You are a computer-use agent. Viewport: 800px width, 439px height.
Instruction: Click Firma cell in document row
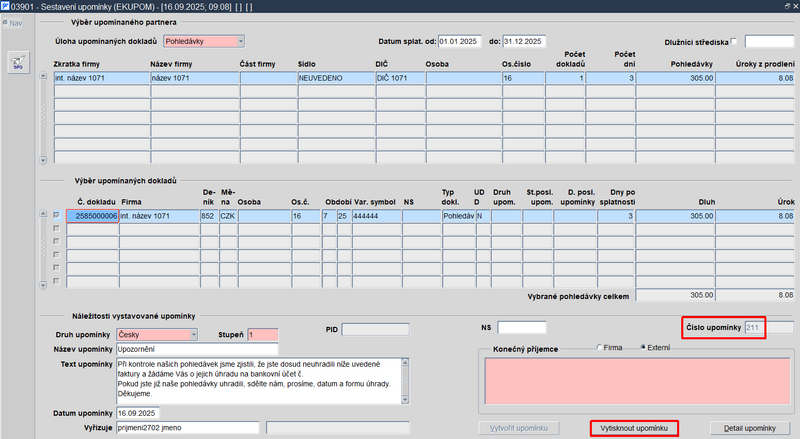click(159, 216)
